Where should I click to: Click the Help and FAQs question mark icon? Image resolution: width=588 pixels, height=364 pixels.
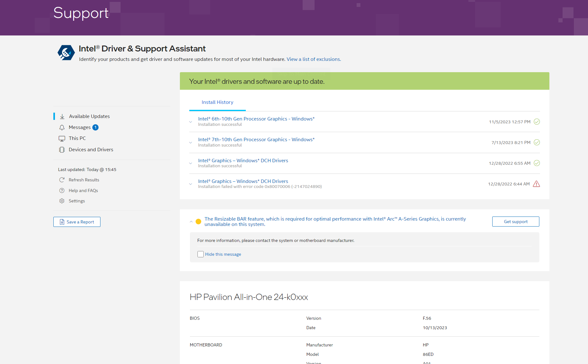(x=62, y=190)
